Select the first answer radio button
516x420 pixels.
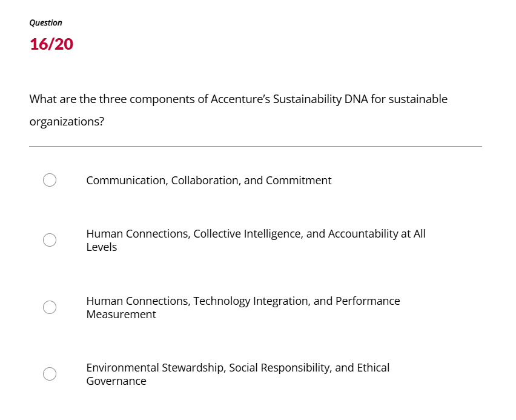coord(50,180)
